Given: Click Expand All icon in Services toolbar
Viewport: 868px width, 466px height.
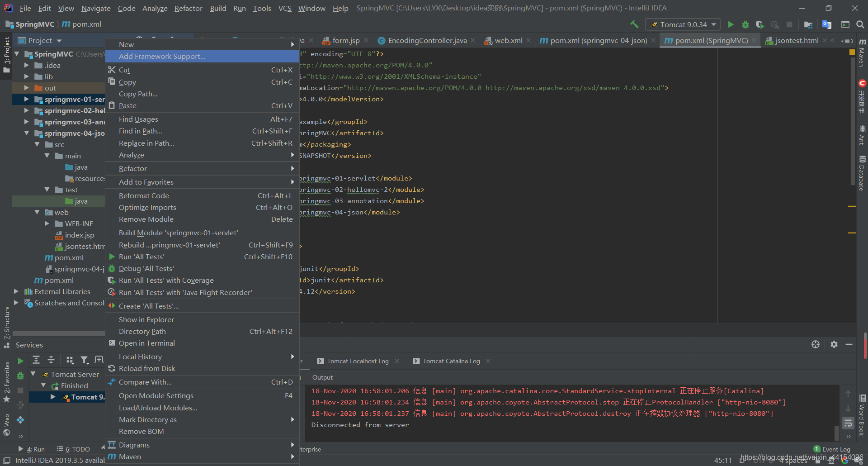Looking at the screenshot, I should [x=36, y=360].
